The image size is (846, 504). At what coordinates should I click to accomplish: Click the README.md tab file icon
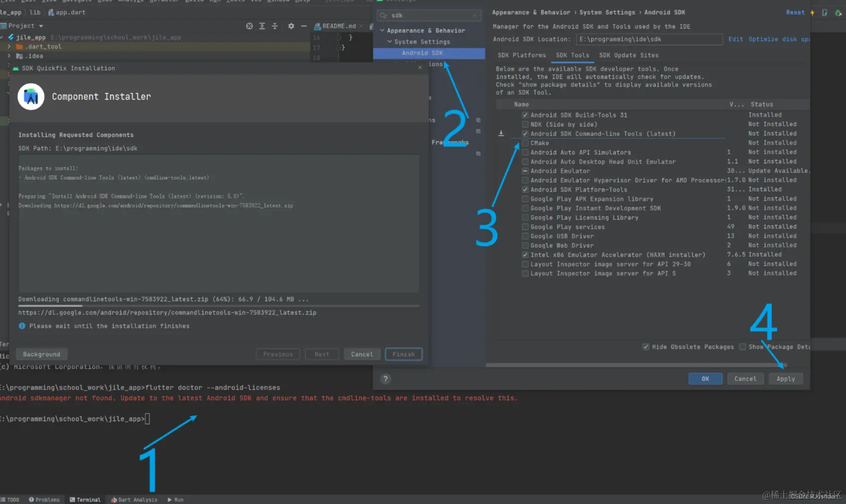coord(317,26)
